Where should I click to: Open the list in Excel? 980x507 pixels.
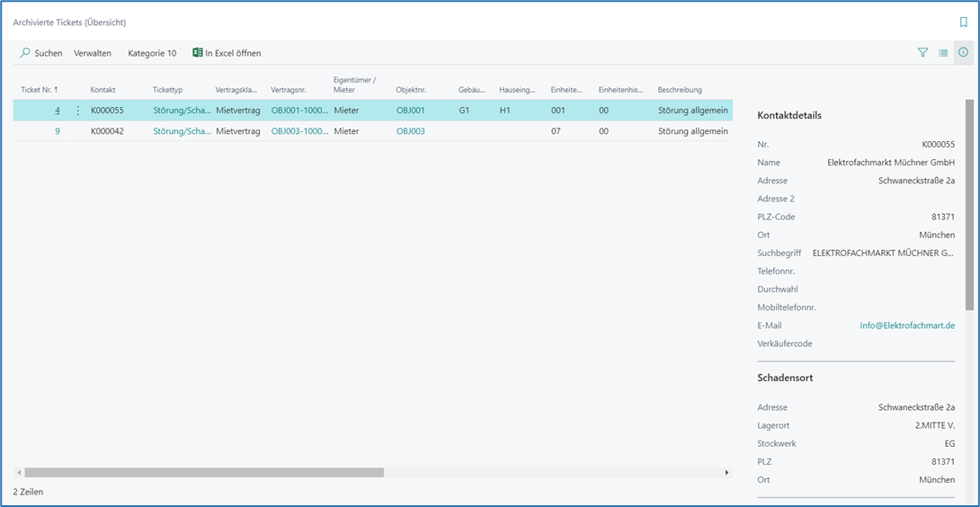click(227, 53)
